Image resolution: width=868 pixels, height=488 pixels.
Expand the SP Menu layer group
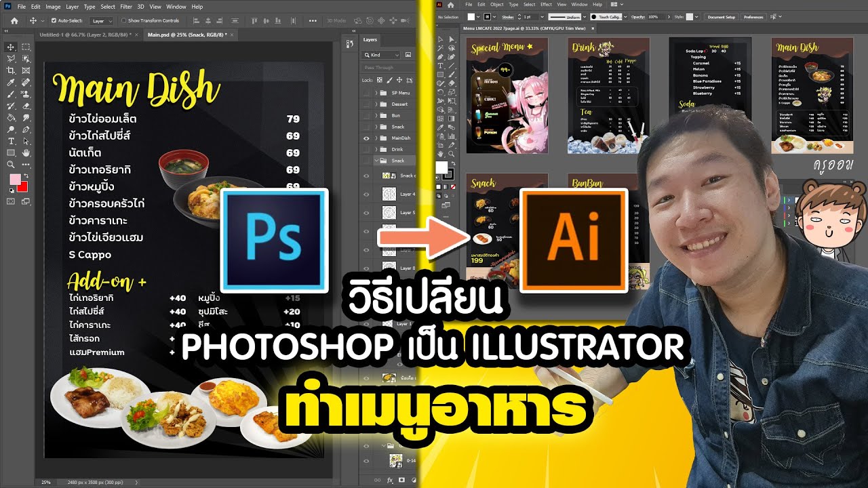[376, 93]
